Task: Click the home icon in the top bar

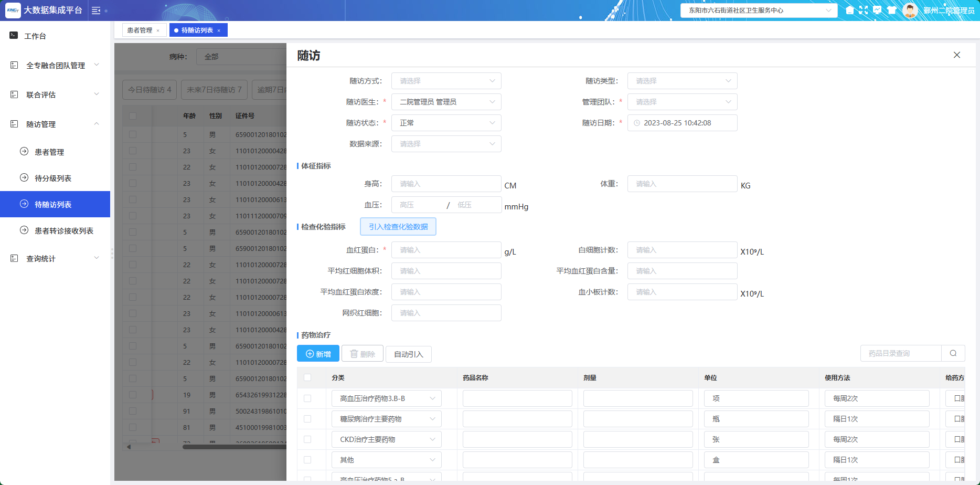Action: click(x=850, y=10)
